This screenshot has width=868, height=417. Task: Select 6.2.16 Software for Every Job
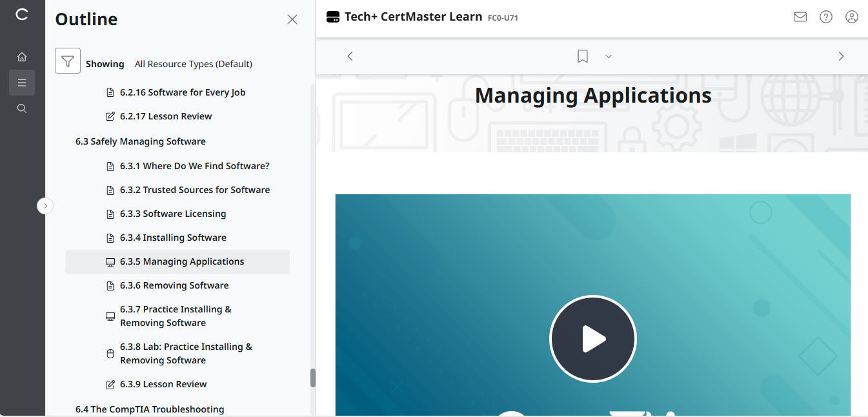point(183,92)
